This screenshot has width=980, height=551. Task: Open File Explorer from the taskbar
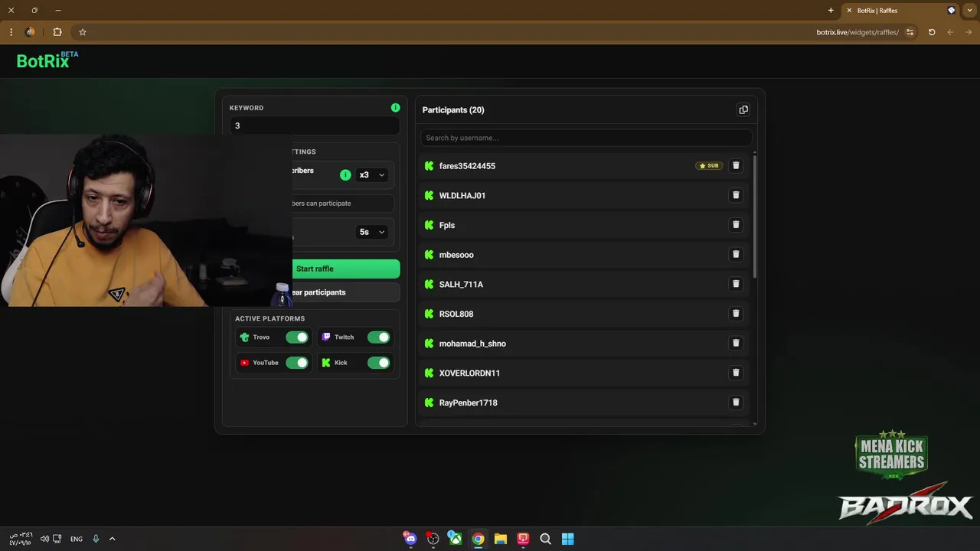coord(500,539)
